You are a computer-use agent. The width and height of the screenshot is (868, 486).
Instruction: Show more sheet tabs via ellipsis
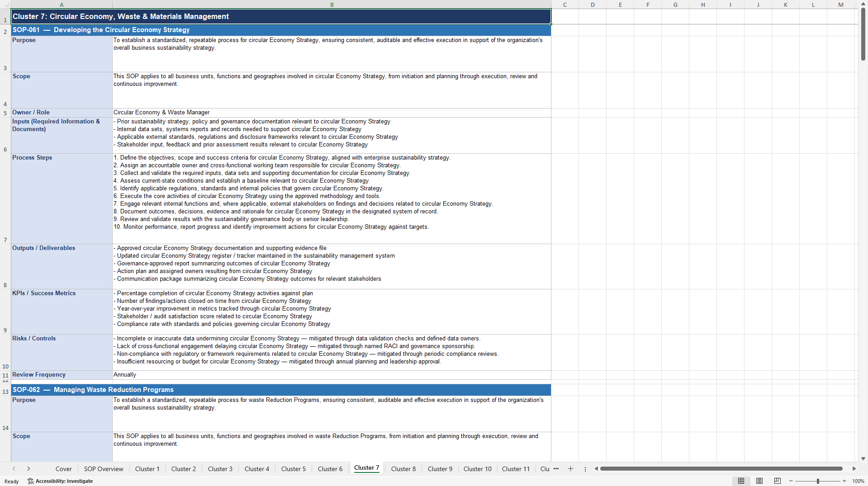(556, 469)
